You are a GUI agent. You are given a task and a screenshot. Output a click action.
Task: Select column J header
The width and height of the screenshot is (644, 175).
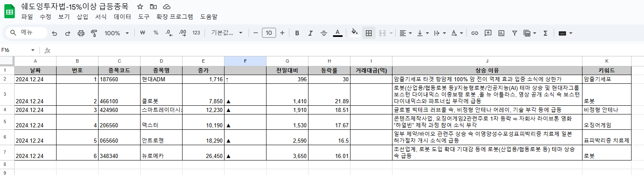487,61
